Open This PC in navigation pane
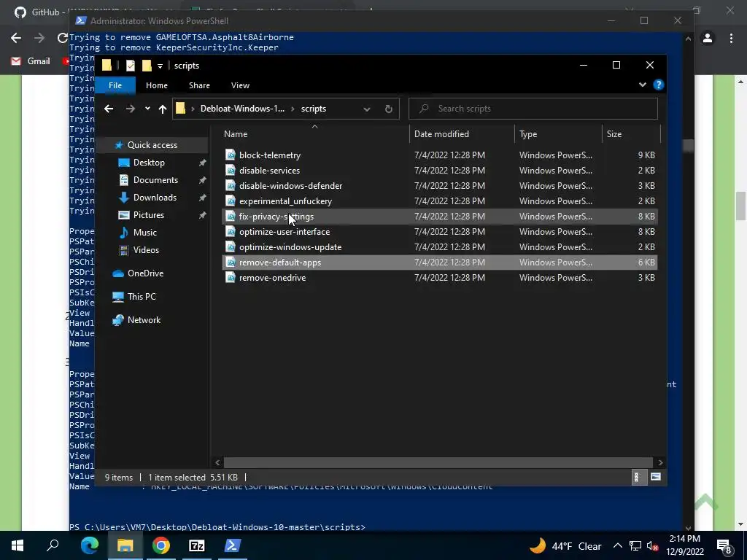The width and height of the screenshot is (747, 560). (142, 296)
